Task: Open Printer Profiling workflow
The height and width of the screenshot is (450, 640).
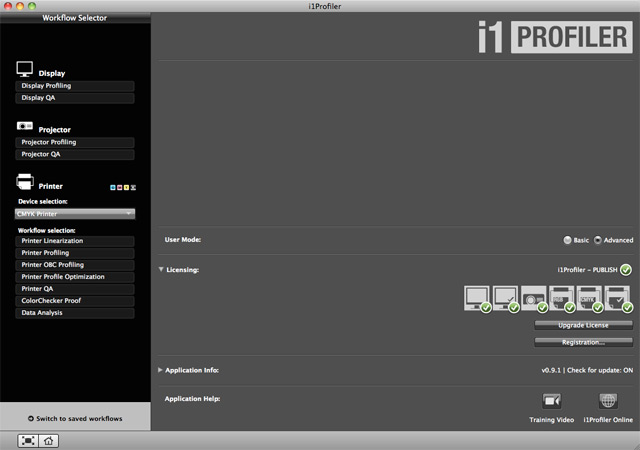Action: coord(75,253)
